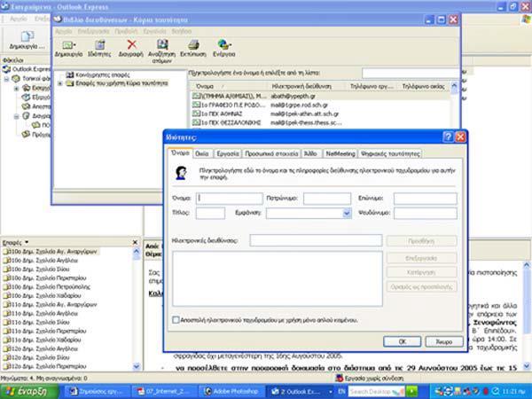
Task: Sort contacts by the Όνομα column header
Action: tap(227, 87)
